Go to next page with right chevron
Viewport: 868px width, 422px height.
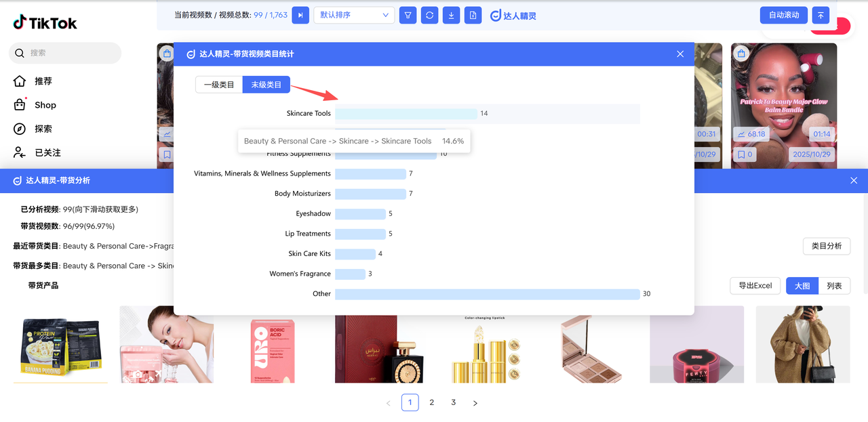475,403
